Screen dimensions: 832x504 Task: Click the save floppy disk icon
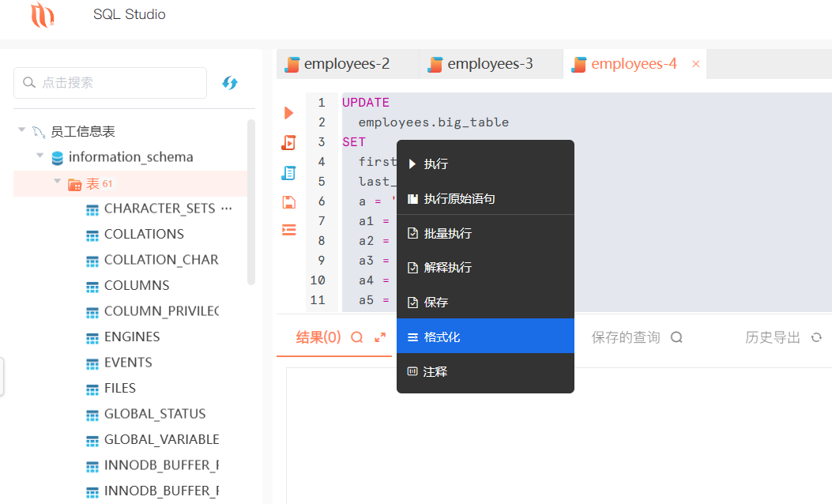click(288, 202)
